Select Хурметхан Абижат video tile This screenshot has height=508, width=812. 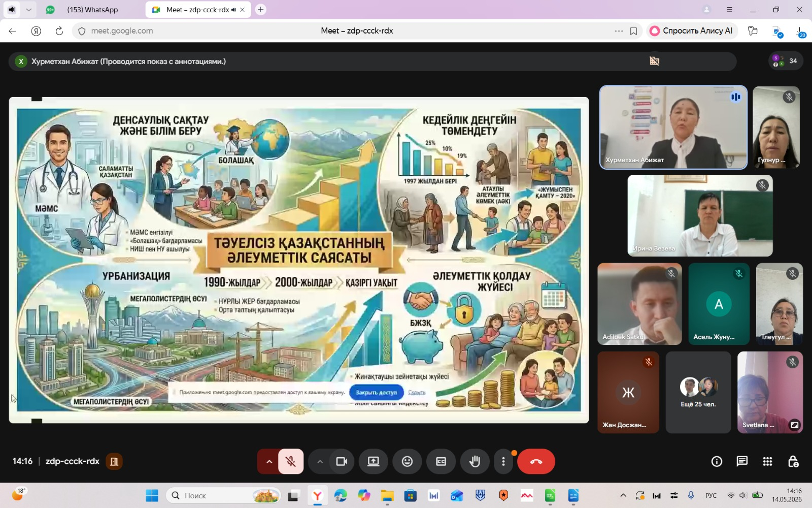[673, 127]
